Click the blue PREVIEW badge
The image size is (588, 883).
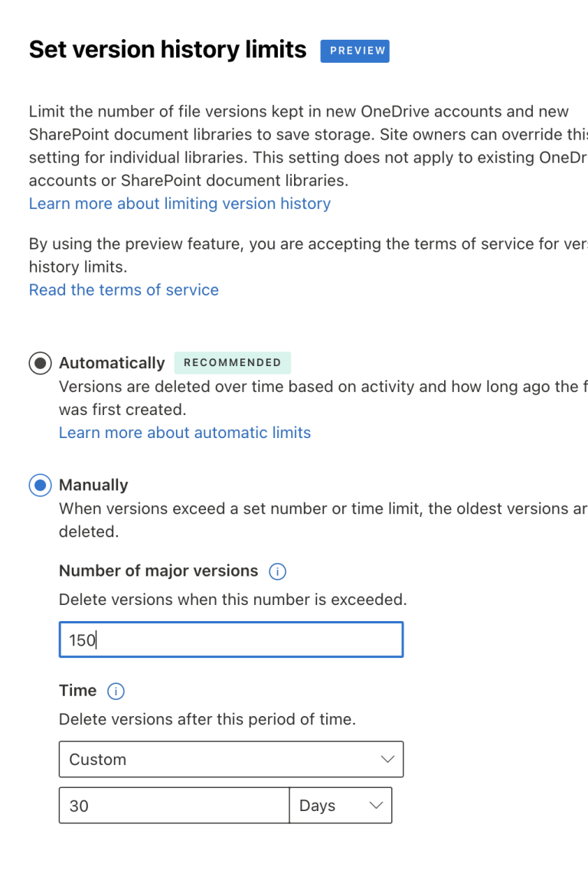pos(354,51)
